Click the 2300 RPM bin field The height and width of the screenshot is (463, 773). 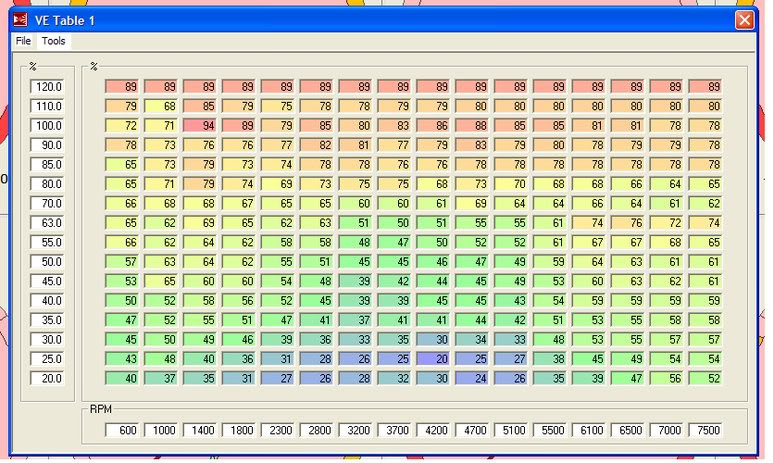click(278, 430)
